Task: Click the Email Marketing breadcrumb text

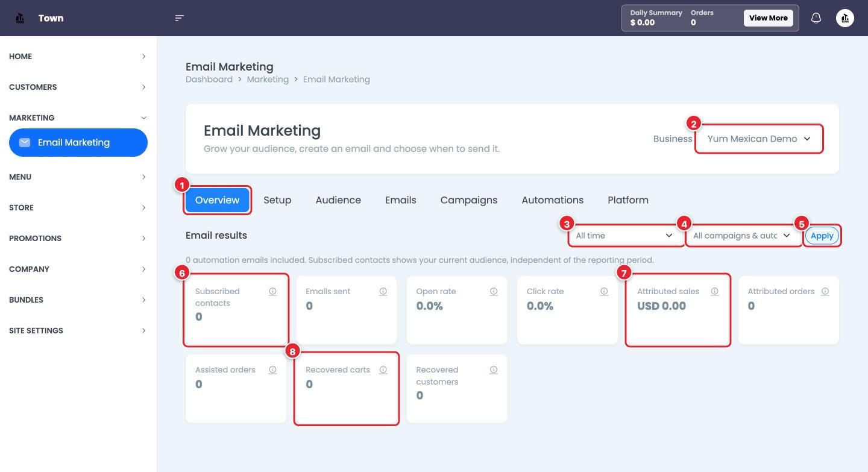Action: [336, 79]
